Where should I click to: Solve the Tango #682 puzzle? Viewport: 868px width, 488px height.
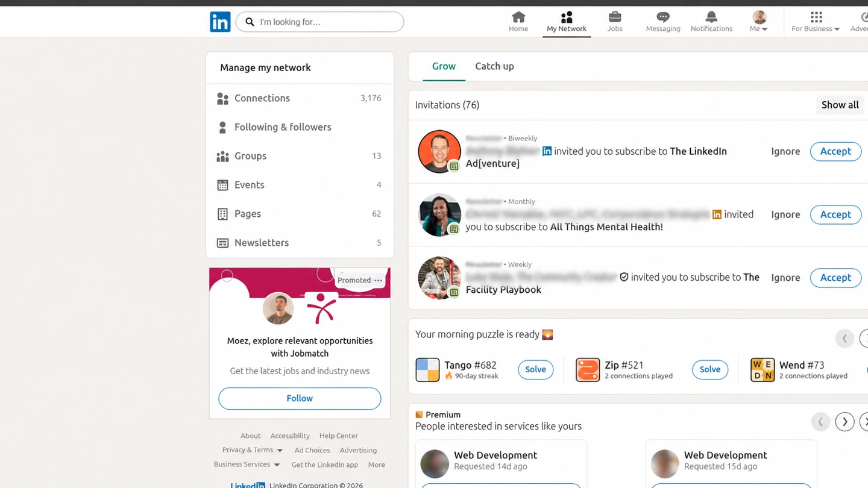tap(535, 369)
